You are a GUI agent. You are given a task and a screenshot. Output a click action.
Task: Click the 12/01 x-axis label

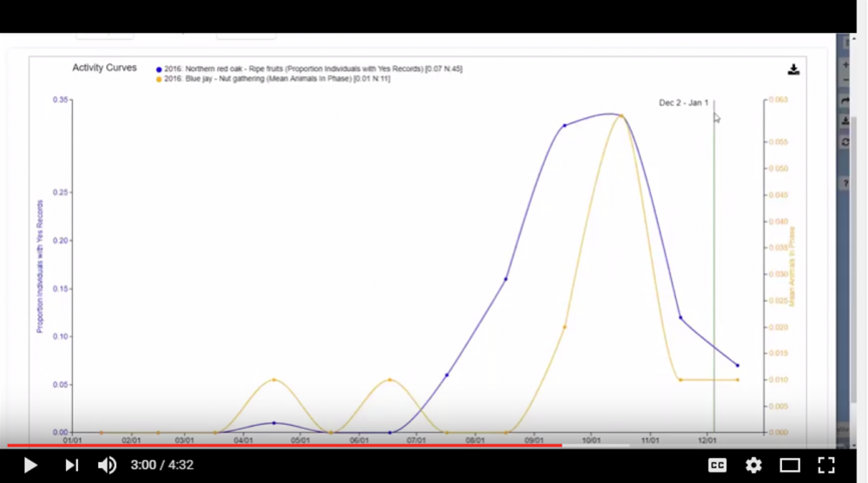click(707, 441)
